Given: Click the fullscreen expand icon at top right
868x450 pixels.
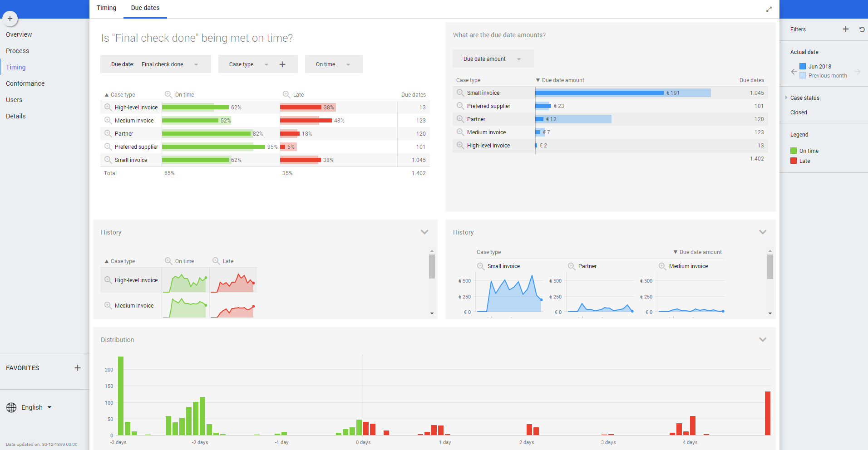Looking at the screenshot, I should (x=769, y=9).
